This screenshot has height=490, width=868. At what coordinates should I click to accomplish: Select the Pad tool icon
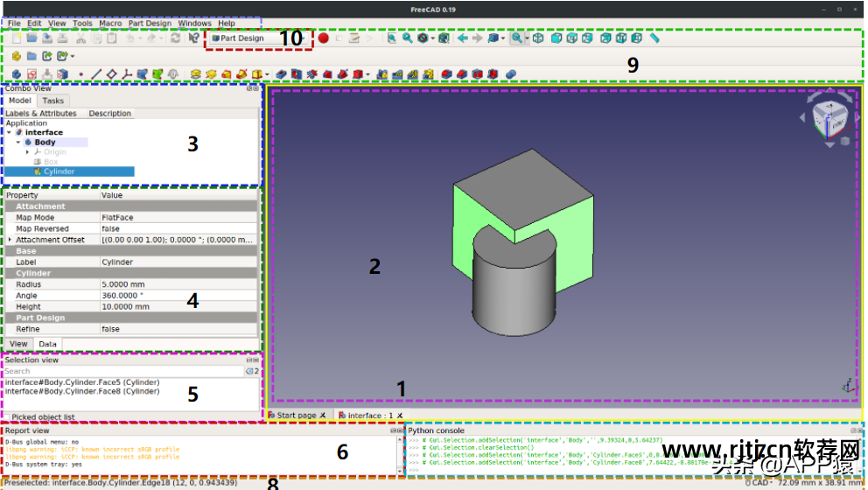click(x=195, y=73)
